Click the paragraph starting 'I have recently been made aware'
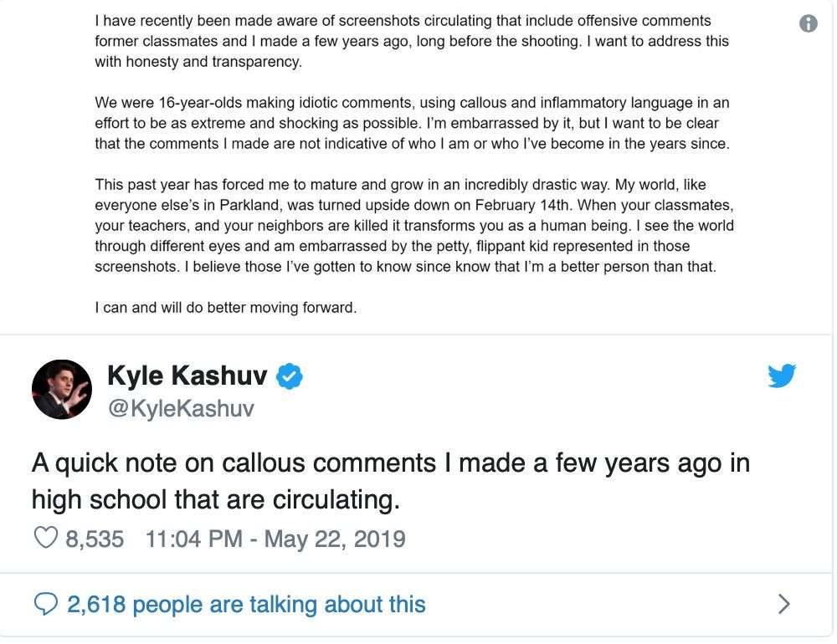The width and height of the screenshot is (837, 644). (x=412, y=41)
